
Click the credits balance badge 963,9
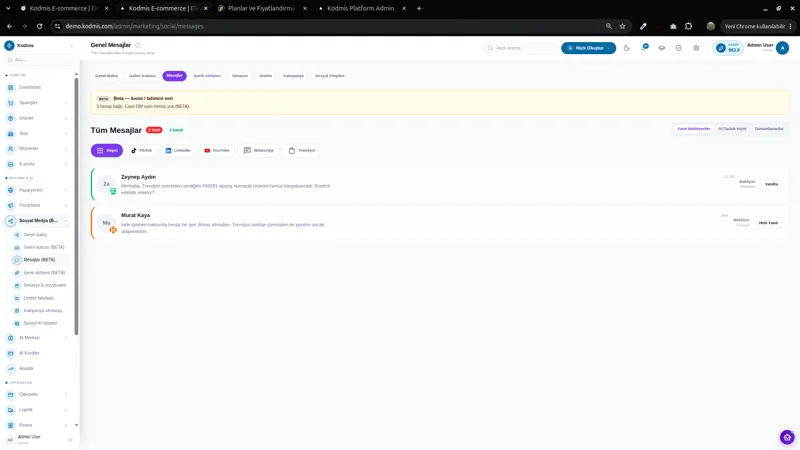pos(728,48)
